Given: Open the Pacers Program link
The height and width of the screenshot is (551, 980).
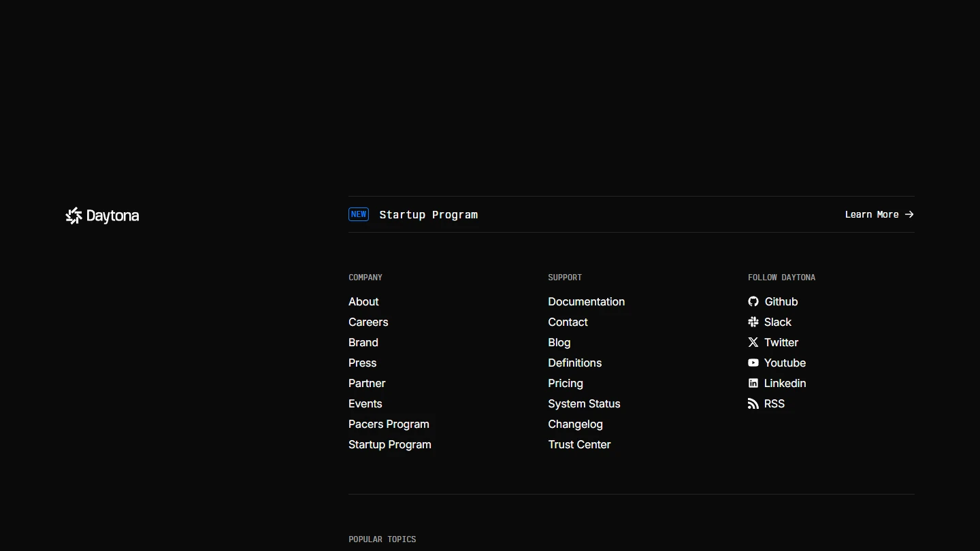Looking at the screenshot, I should [389, 424].
